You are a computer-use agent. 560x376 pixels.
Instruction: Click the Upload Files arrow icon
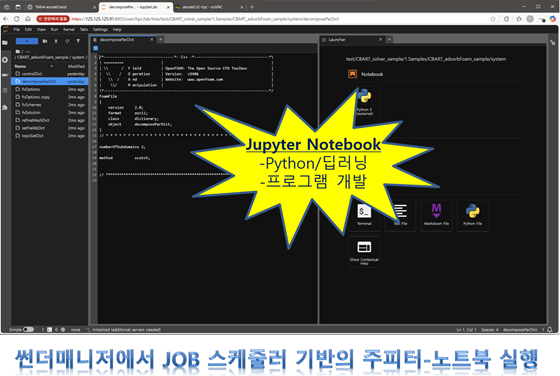[56, 41]
